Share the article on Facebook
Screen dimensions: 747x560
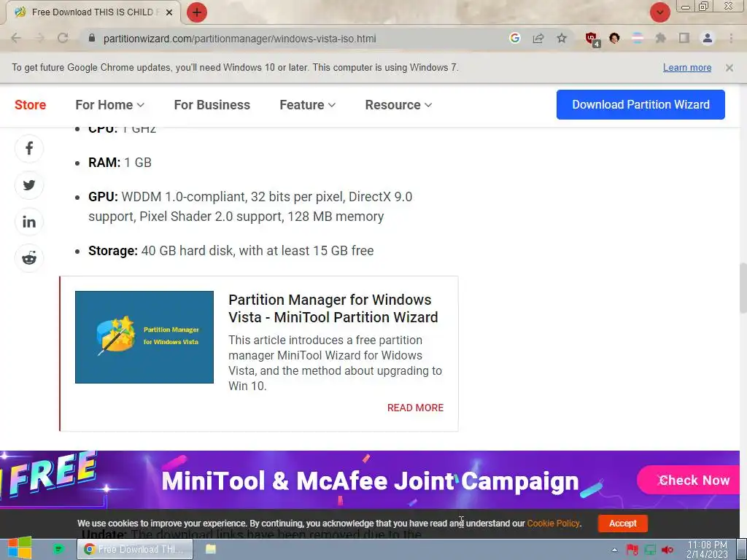click(29, 149)
